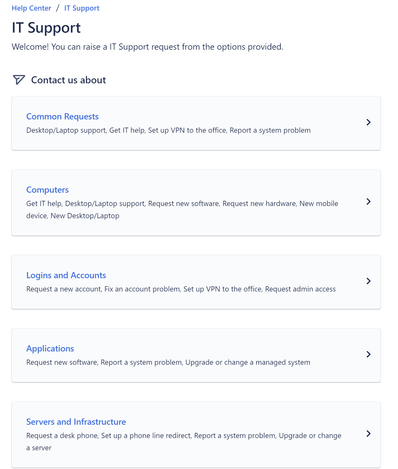Screen dimensions: 398x469
Task: Select the Logins and Accounts description text
Action: [181, 289]
